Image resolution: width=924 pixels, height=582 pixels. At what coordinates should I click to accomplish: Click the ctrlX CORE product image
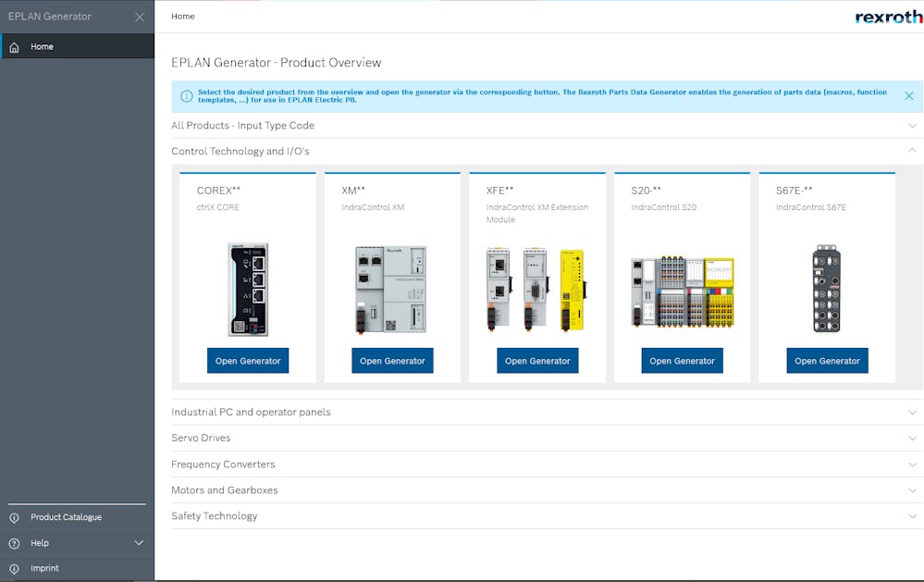pyautogui.click(x=248, y=290)
